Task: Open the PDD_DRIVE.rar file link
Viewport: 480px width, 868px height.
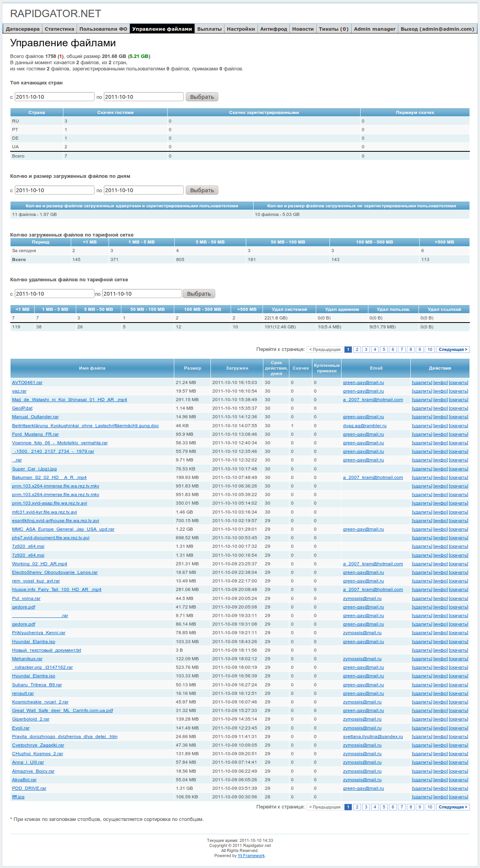Action: tap(29, 788)
